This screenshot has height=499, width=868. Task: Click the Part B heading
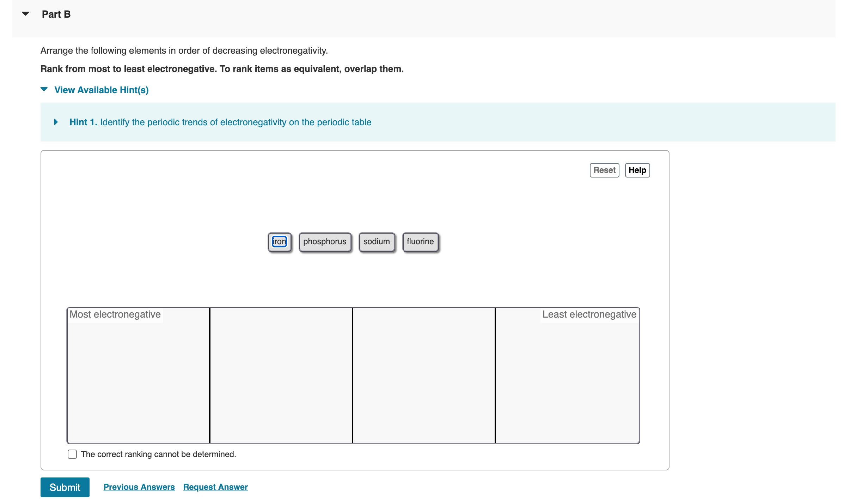point(56,14)
